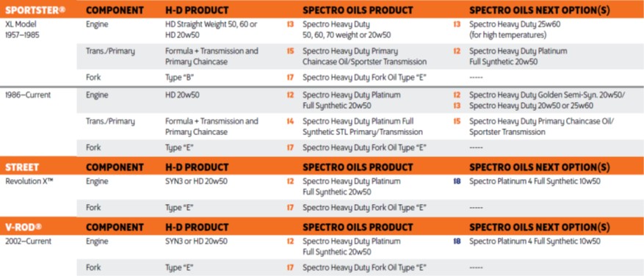
Task: Click the H-D PRODUCT column header under Street
Action: click(x=197, y=167)
